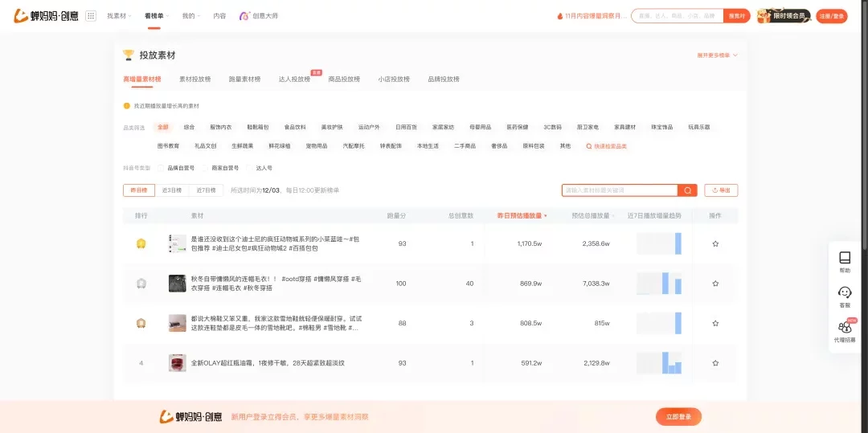This screenshot has height=433, width=868.
Task: Switch to the 商品投放榜 tab
Action: pos(344,79)
